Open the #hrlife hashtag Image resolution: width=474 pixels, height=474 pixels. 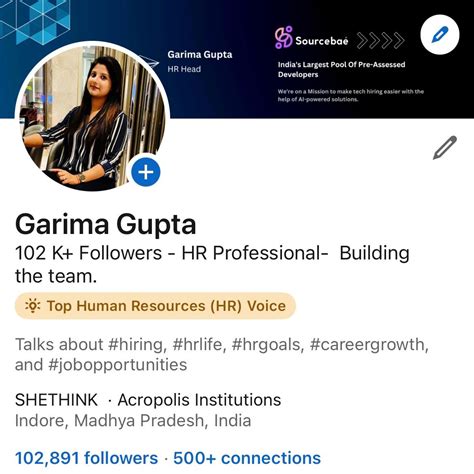coord(199,344)
